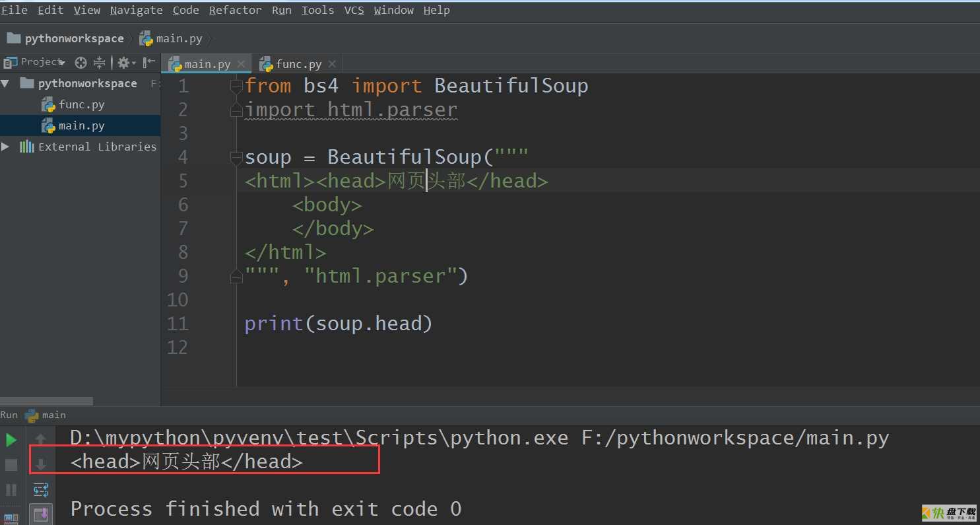Click on print(soup.head) code line
This screenshot has width=980, height=525.
[339, 324]
